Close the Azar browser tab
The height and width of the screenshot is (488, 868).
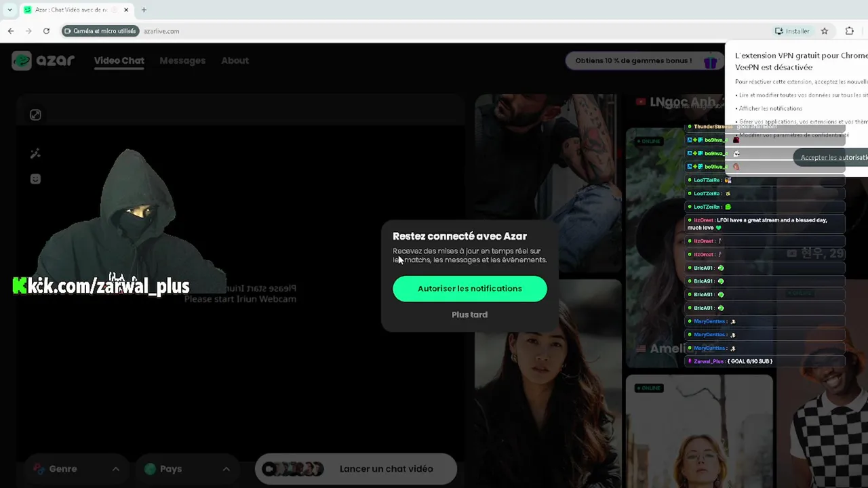point(126,10)
